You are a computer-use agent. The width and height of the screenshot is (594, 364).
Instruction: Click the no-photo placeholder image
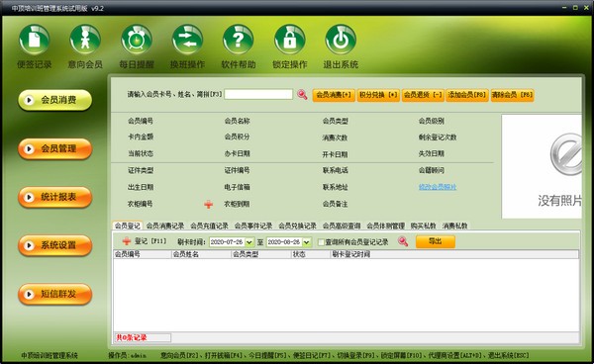point(542,166)
